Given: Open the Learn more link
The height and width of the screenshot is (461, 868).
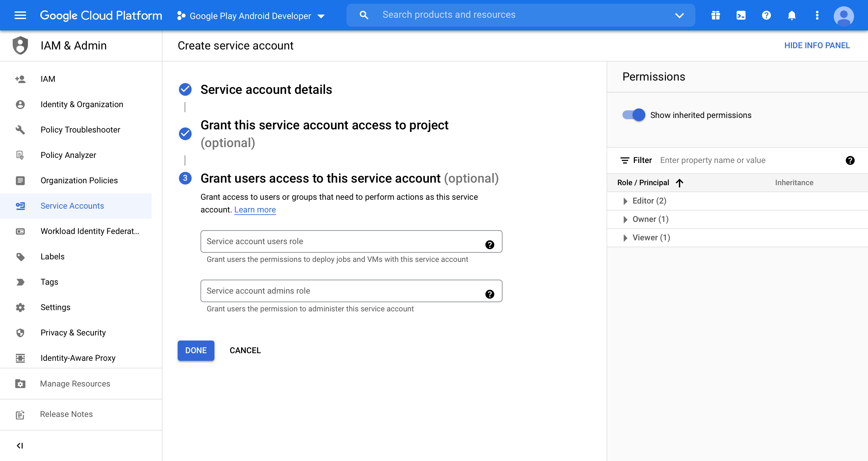Looking at the screenshot, I should [255, 210].
